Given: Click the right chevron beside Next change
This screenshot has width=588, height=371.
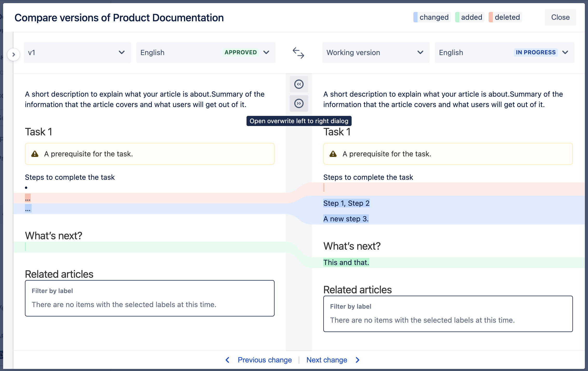Looking at the screenshot, I should 358,360.
